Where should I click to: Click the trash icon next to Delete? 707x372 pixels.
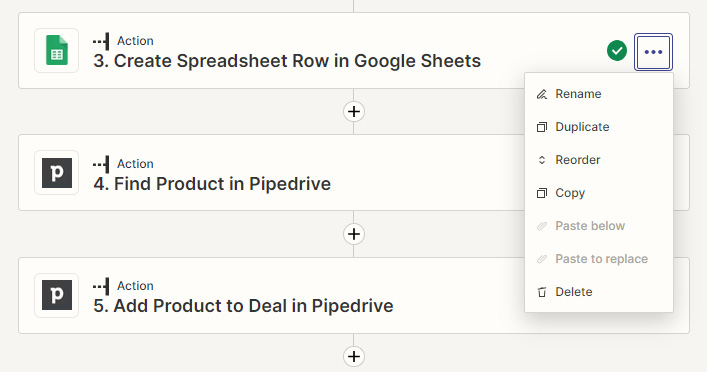(x=542, y=292)
